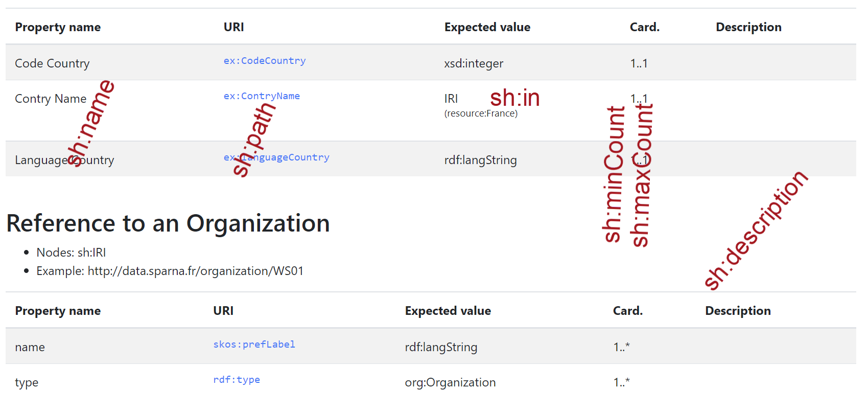Click cardinality 1..* in skos:prefLabel row
This screenshot has height=412, width=868.
tap(621, 347)
